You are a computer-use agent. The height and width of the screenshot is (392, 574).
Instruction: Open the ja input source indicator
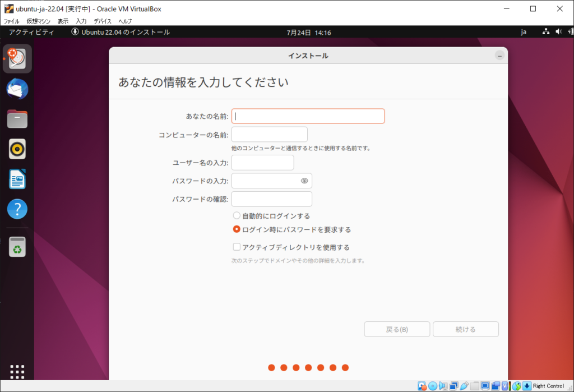tap(524, 32)
